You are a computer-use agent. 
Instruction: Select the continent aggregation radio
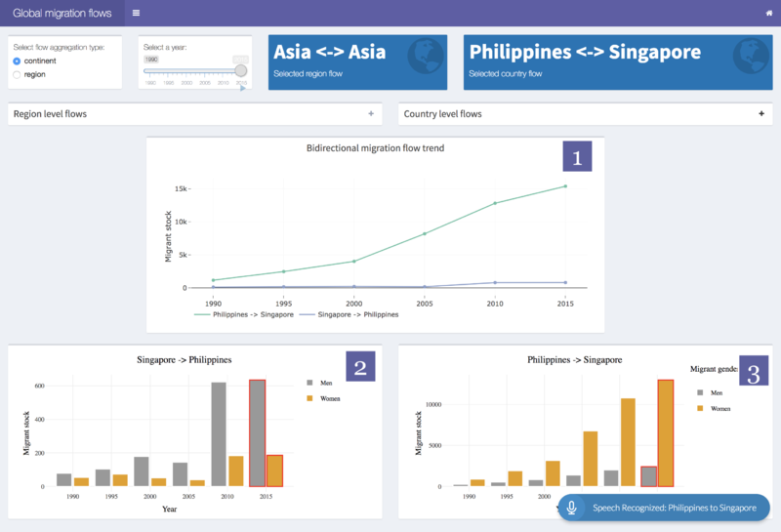pyautogui.click(x=17, y=61)
